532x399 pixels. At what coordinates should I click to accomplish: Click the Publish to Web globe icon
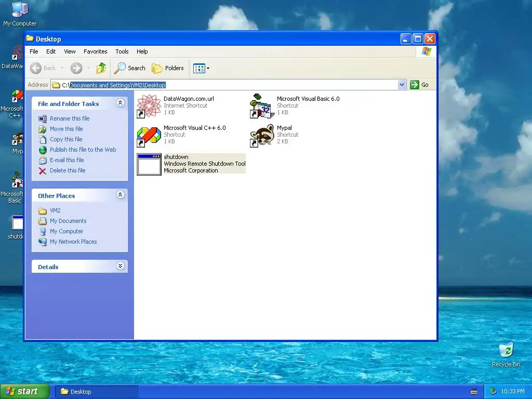coord(43,150)
